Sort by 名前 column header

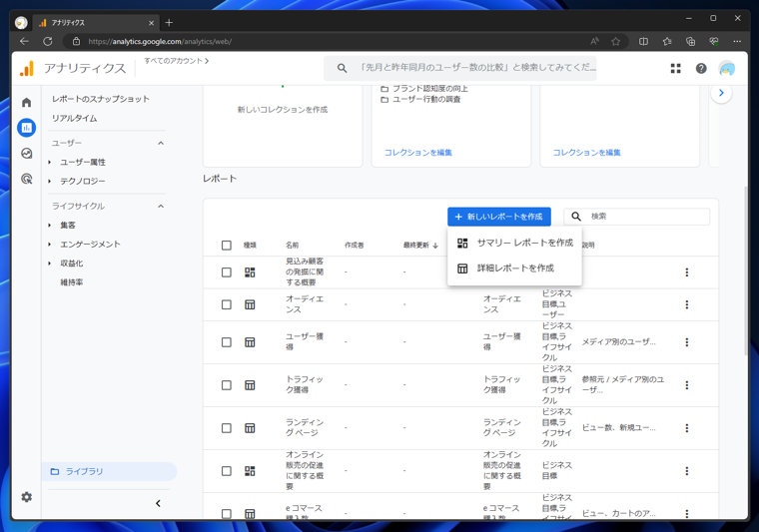click(292, 246)
